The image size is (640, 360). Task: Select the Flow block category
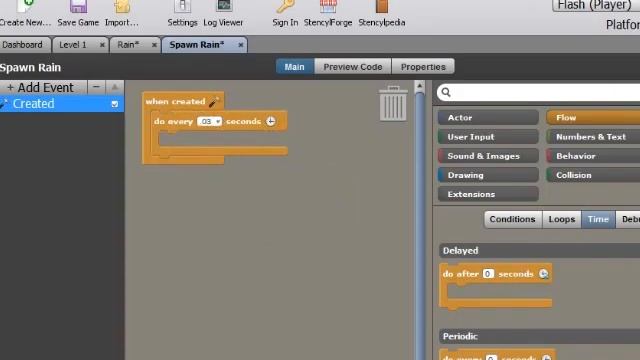593,118
